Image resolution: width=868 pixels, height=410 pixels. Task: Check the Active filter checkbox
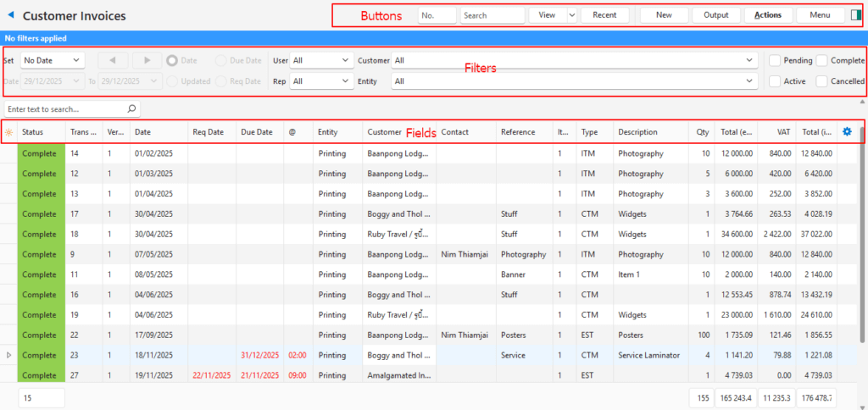pos(775,81)
